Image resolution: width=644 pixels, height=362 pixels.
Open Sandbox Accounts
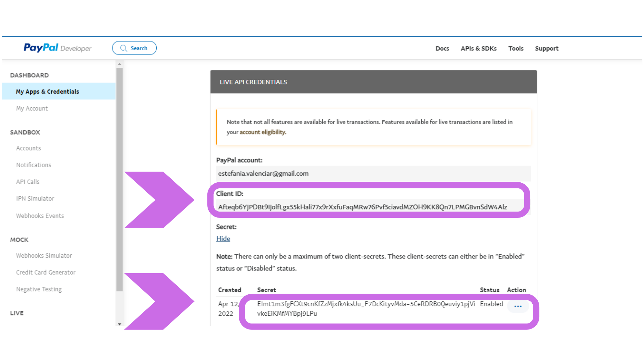coord(29,148)
